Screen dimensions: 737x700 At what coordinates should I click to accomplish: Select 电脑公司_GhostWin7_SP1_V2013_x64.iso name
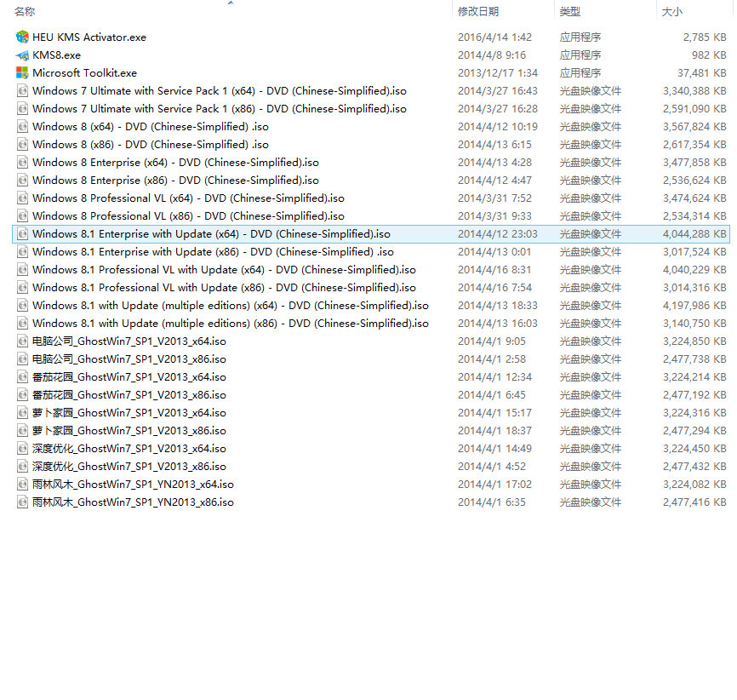point(129,341)
